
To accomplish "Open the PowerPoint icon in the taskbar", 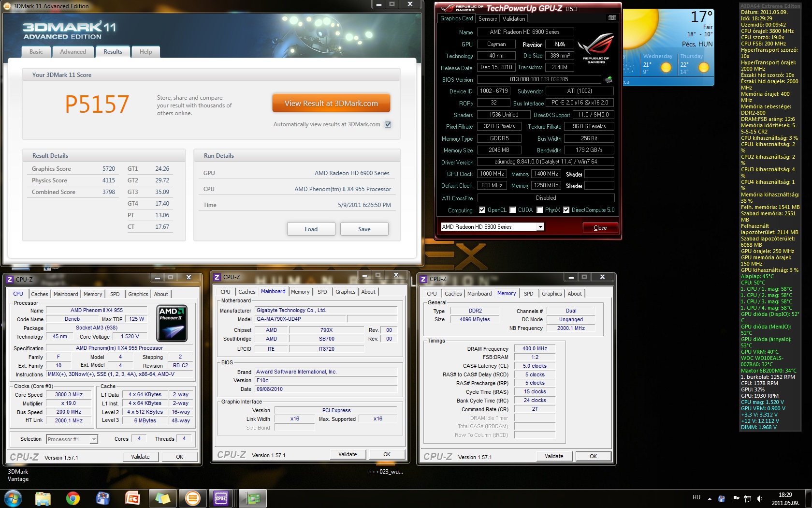I will [x=132, y=498].
